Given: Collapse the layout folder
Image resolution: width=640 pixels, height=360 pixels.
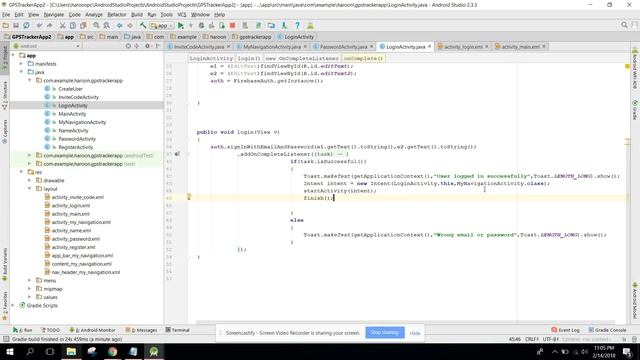Looking at the screenshot, I should 29,189.
